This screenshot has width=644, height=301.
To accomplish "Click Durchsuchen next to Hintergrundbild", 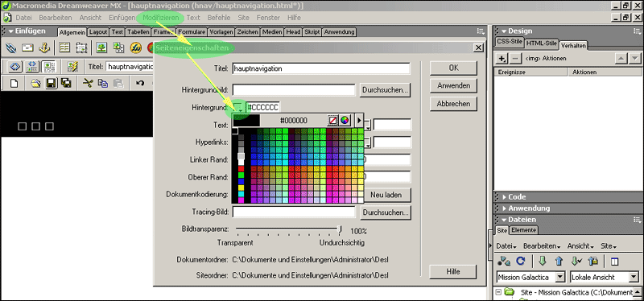I will (x=386, y=90).
